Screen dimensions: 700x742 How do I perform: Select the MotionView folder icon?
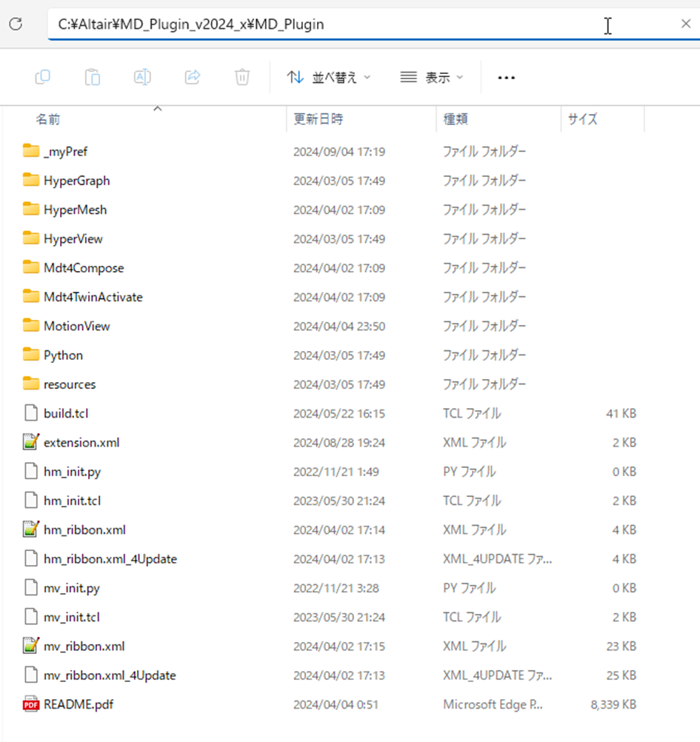pyautogui.click(x=31, y=326)
